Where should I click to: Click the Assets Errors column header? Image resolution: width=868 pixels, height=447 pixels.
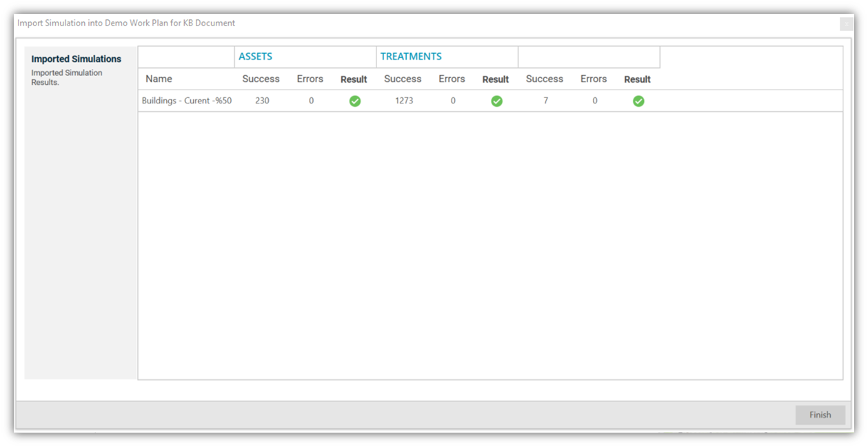(x=310, y=79)
